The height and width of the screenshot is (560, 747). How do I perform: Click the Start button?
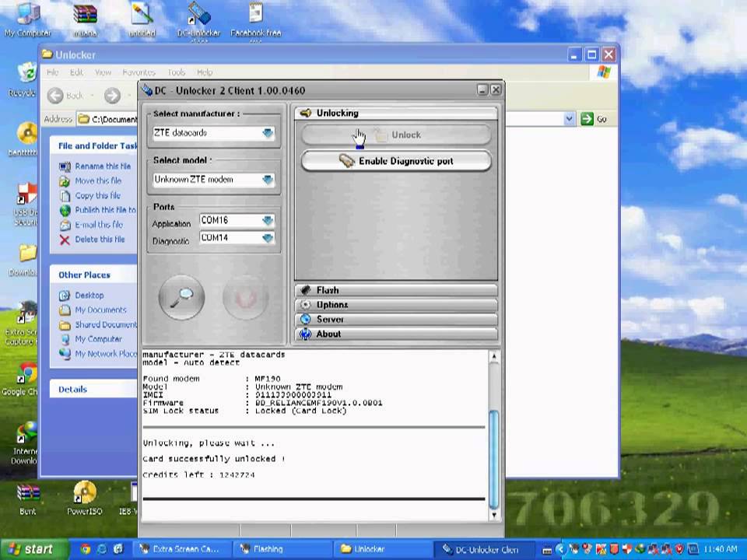click(33, 550)
